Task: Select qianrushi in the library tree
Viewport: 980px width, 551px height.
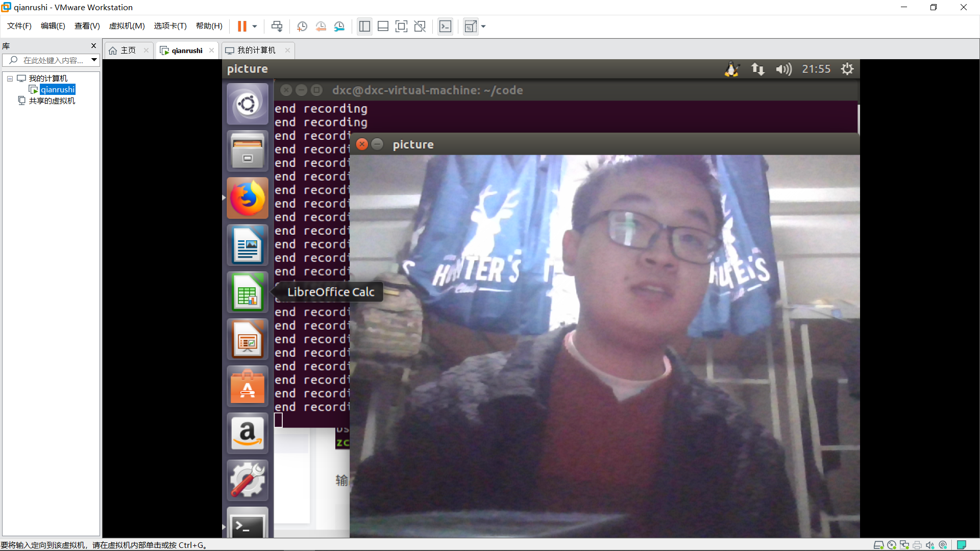Action: click(x=58, y=90)
